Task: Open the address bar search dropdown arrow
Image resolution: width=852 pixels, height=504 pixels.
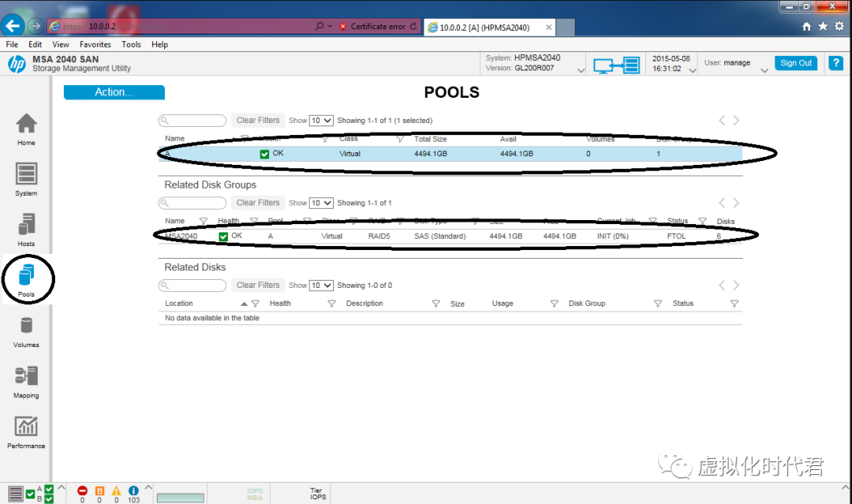Action: [330, 26]
